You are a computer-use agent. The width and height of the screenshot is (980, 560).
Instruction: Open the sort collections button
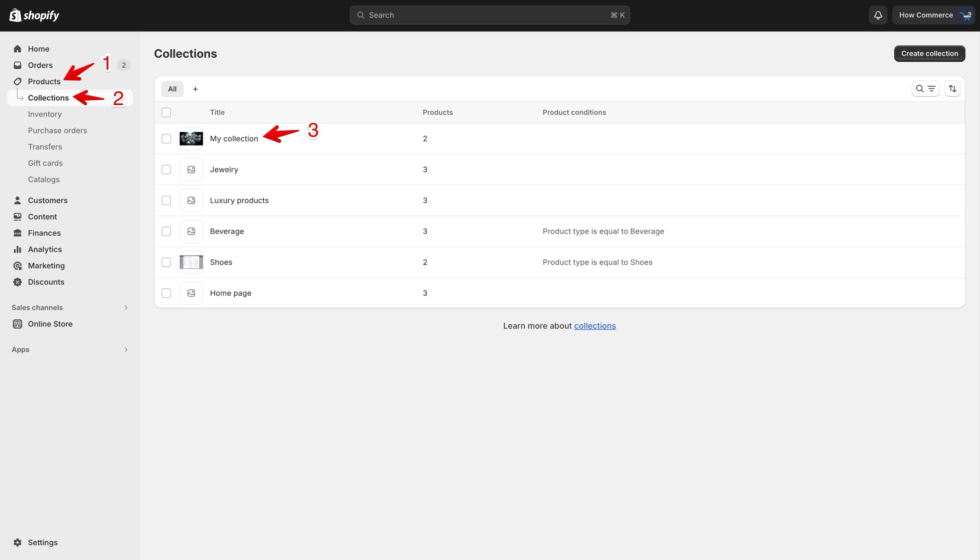point(952,89)
